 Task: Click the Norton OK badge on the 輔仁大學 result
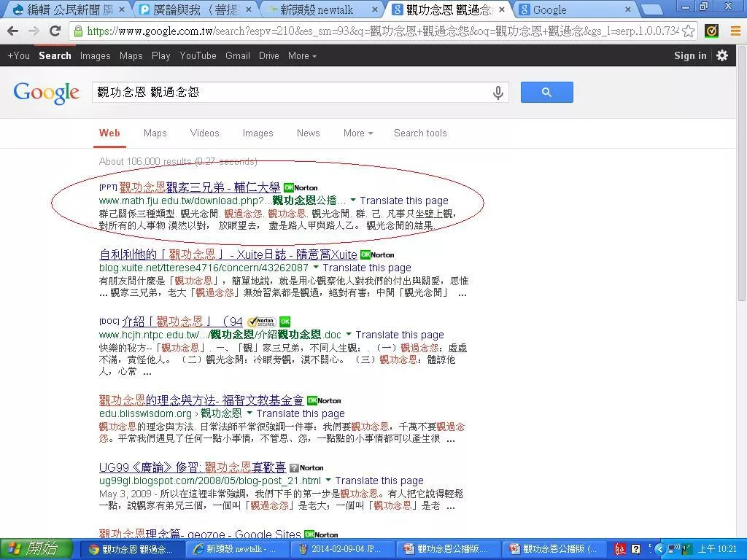301,187
